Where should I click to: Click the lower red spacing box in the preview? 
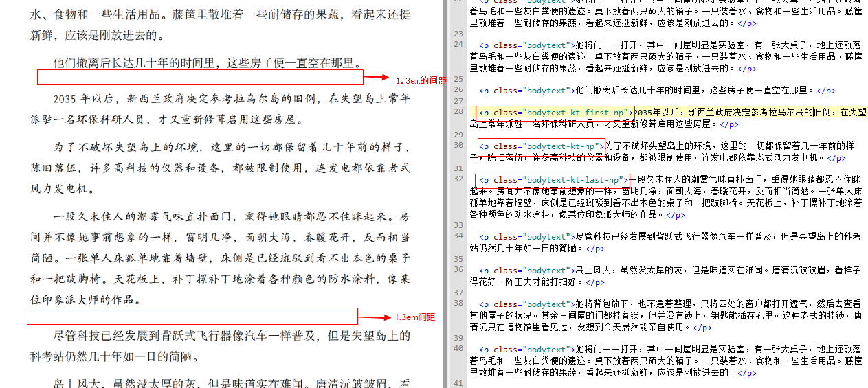click(x=192, y=316)
